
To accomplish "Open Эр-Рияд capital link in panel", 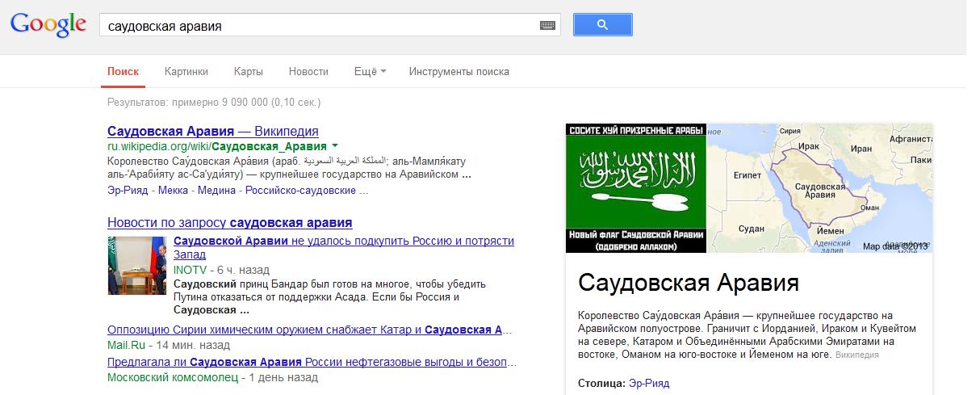I will [649, 383].
